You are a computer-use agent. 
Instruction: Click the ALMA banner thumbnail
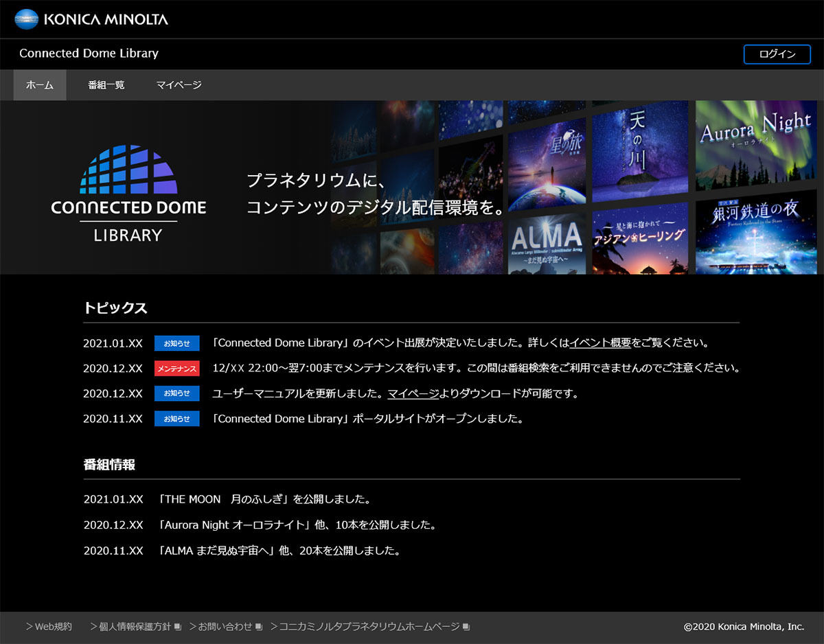click(x=547, y=243)
